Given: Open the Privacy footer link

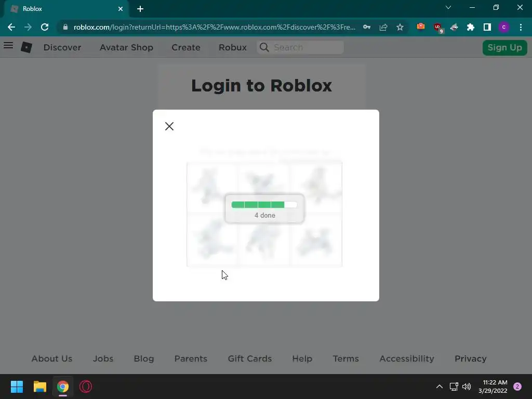Looking at the screenshot, I should coord(470,358).
